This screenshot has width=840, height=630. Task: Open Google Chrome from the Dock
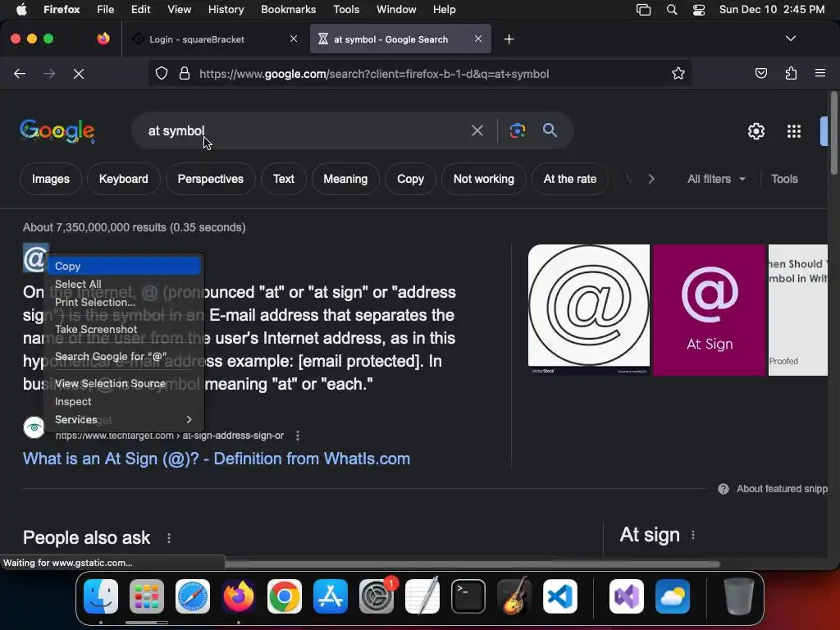pyautogui.click(x=285, y=596)
